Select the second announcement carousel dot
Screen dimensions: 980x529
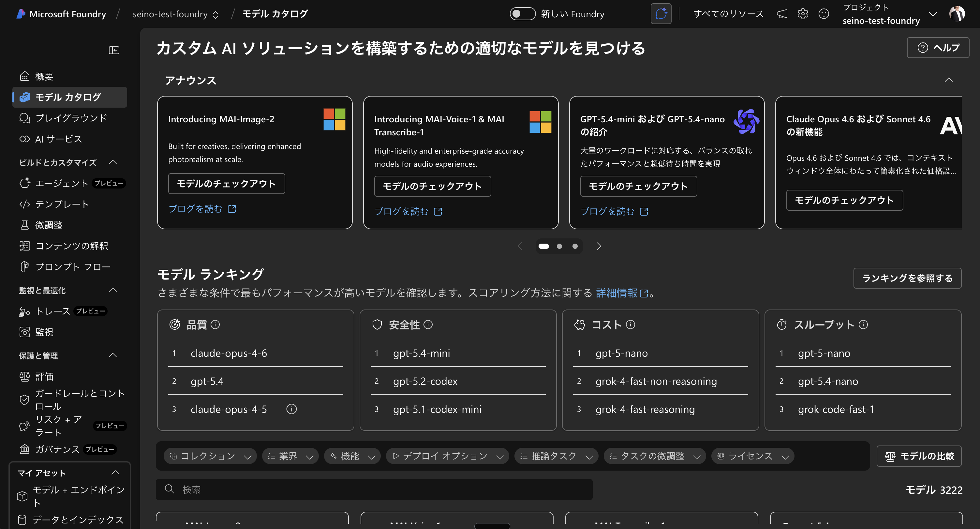559,246
